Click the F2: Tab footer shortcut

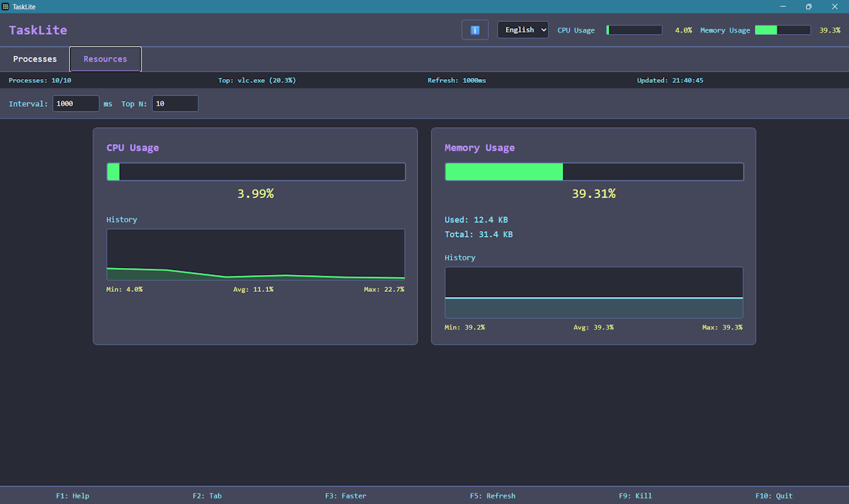click(207, 496)
